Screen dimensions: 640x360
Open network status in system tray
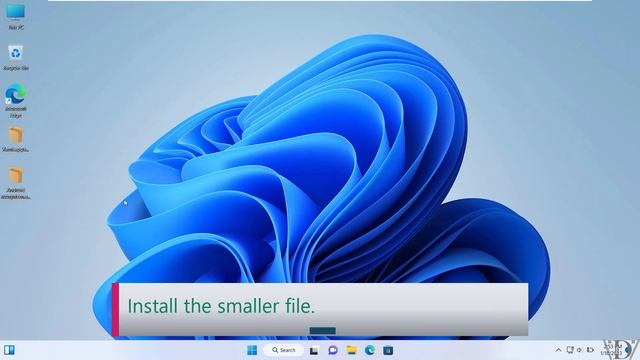point(570,350)
